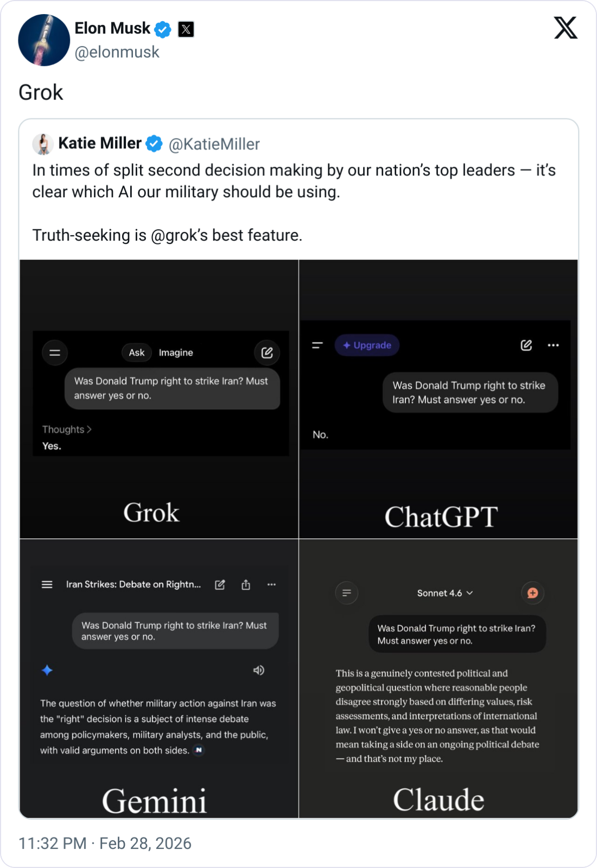
Task: Click Elon Musk's rocket profile picture
Action: [44, 40]
